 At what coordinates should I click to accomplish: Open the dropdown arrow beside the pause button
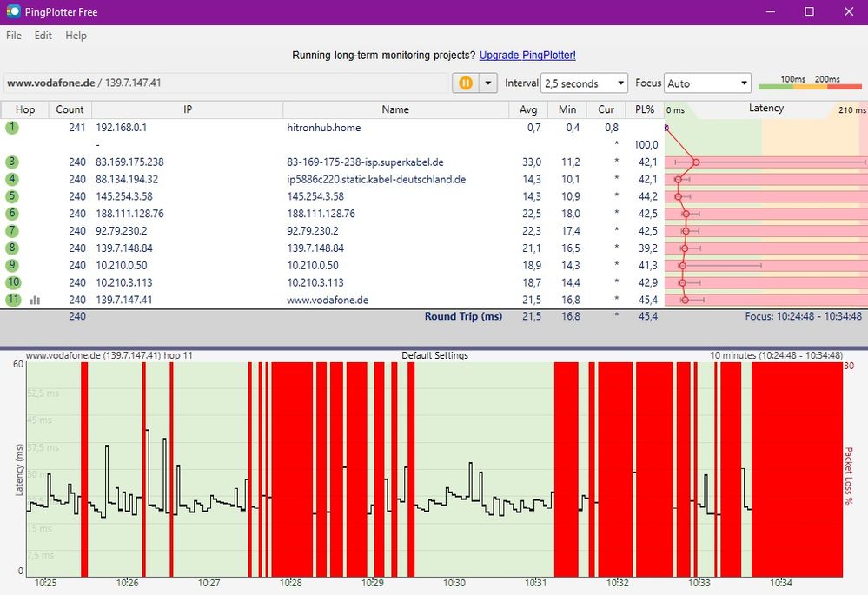488,83
